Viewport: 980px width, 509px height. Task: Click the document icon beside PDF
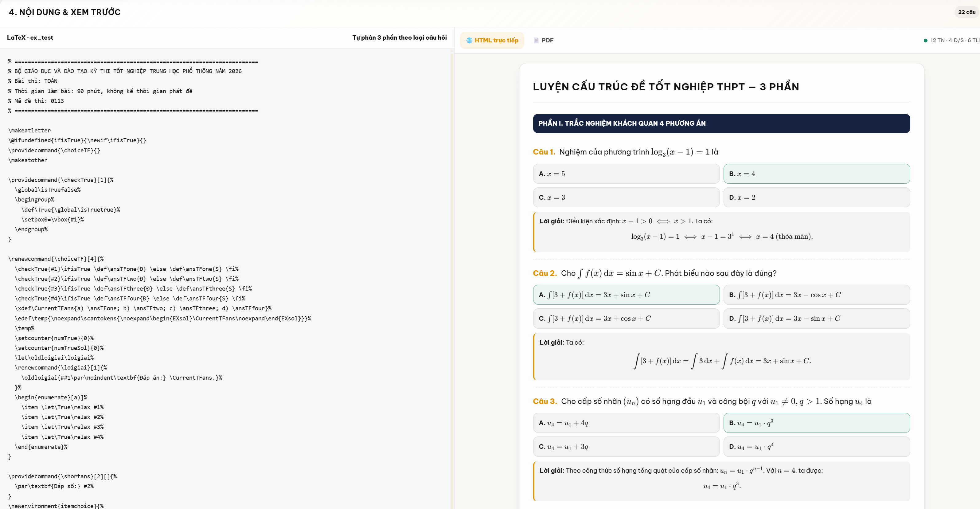(x=536, y=40)
